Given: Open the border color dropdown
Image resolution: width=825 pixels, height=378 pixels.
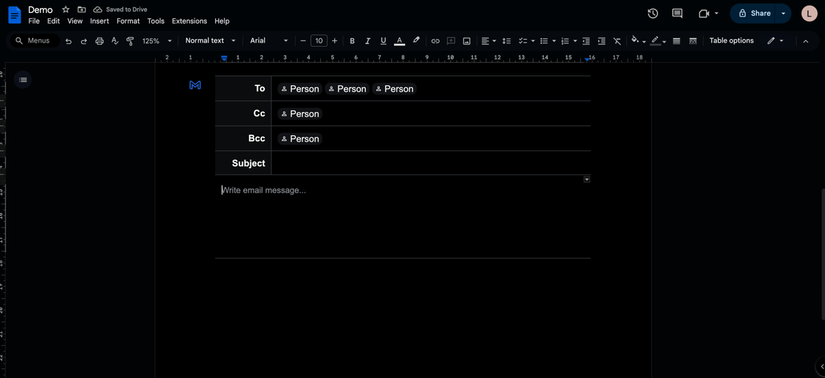Looking at the screenshot, I should [658, 41].
